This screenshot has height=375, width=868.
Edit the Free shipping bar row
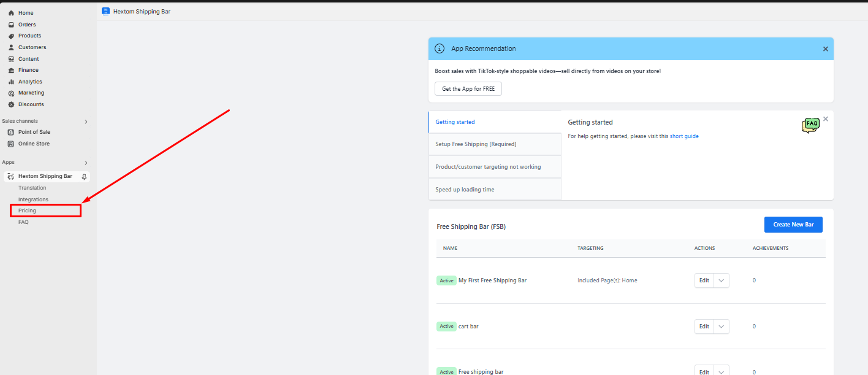tap(704, 371)
